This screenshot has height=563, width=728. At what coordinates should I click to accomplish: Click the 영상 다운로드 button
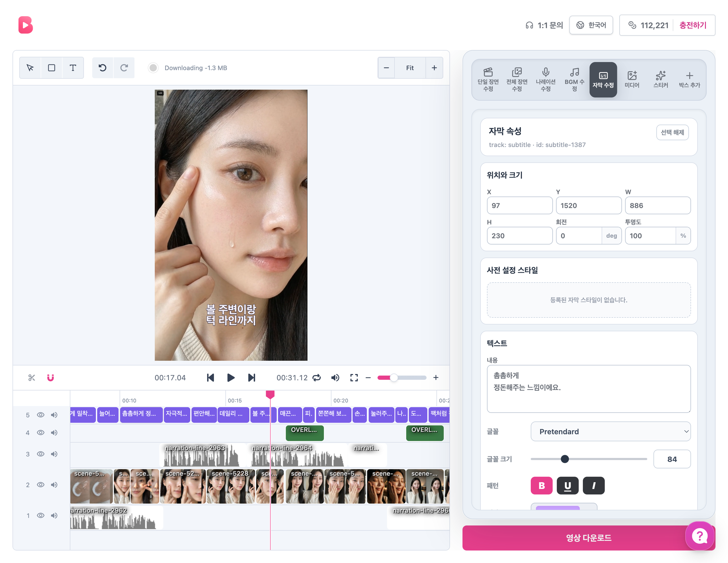[x=588, y=538]
